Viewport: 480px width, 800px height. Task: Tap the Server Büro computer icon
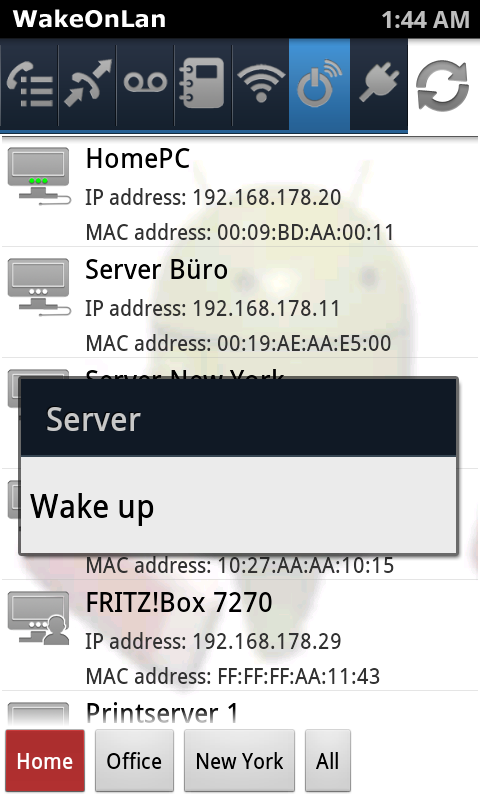pos(39,287)
